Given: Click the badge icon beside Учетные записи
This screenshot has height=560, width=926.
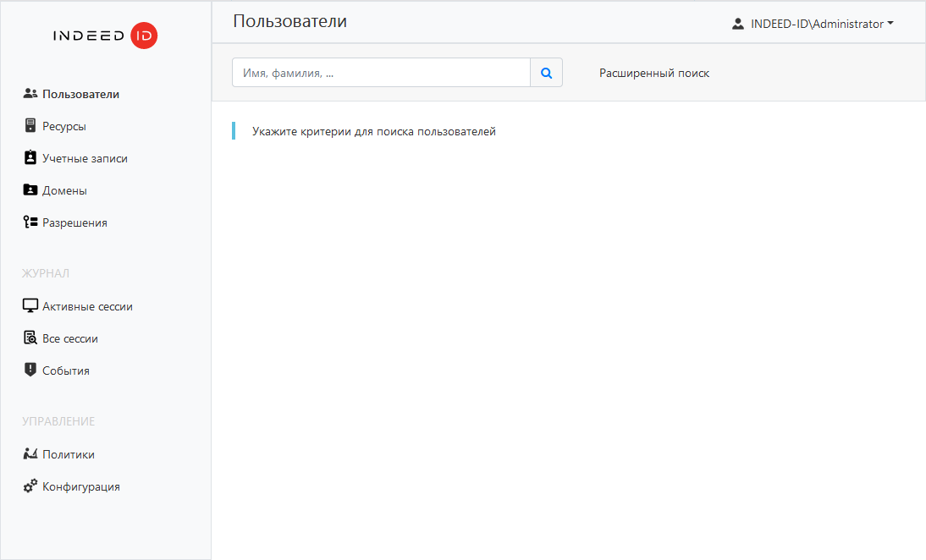Looking at the screenshot, I should click(30, 158).
